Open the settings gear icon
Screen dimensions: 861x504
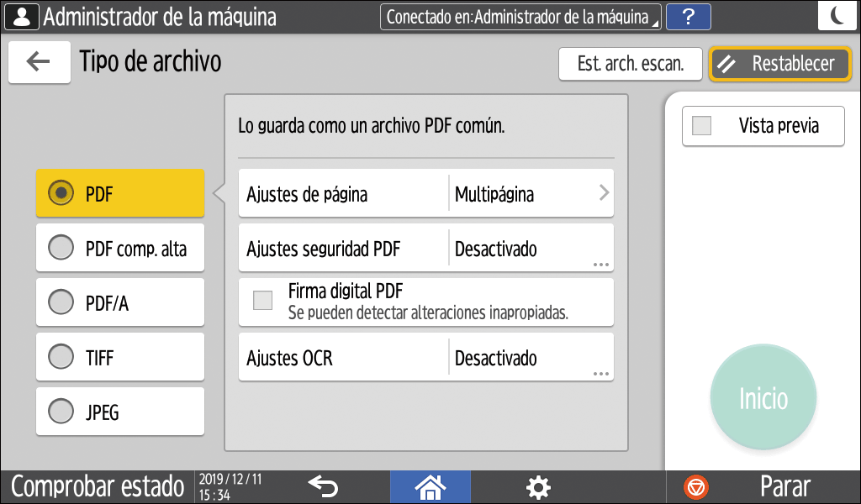point(538,487)
